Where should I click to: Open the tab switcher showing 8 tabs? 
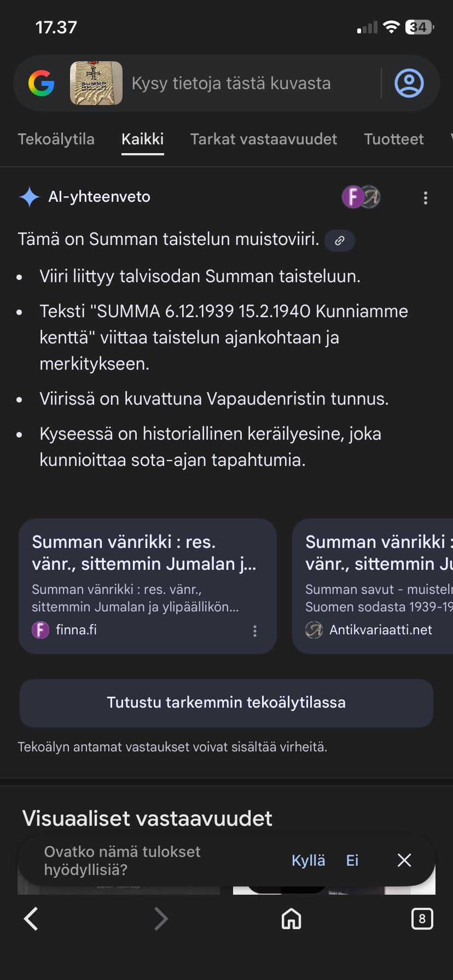click(422, 919)
